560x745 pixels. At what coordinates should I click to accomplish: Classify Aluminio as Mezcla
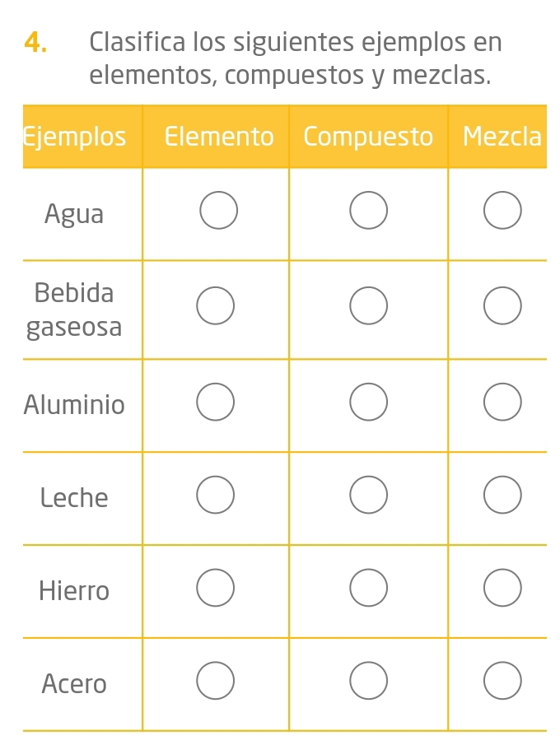click(502, 402)
